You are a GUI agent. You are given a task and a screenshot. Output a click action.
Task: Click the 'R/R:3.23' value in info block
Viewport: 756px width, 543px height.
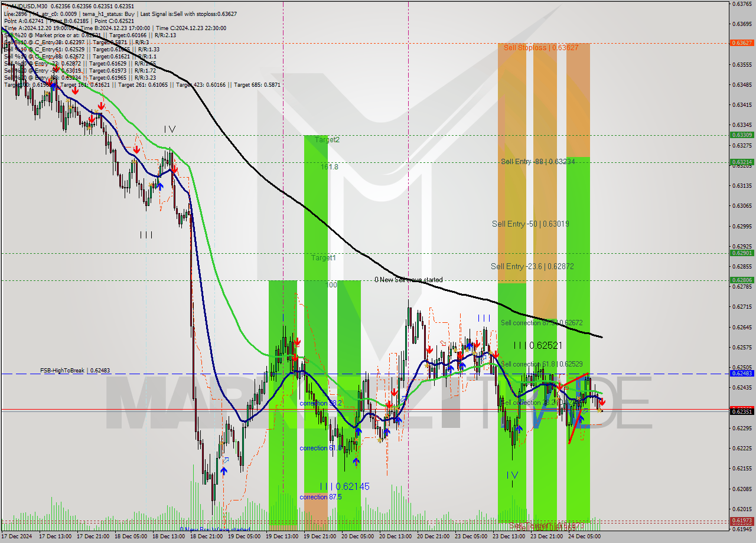coord(145,77)
